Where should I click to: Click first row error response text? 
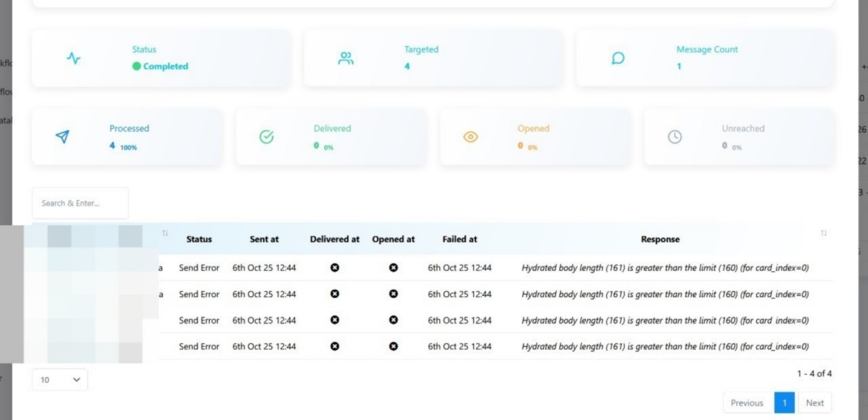coord(665,268)
